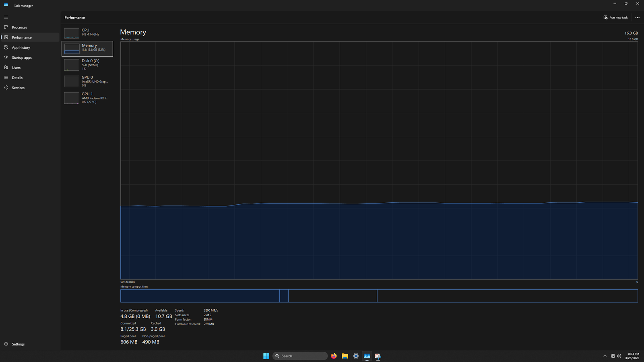Launch Firefox from the taskbar
Viewport: 644px width, 362px height.
(334, 356)
